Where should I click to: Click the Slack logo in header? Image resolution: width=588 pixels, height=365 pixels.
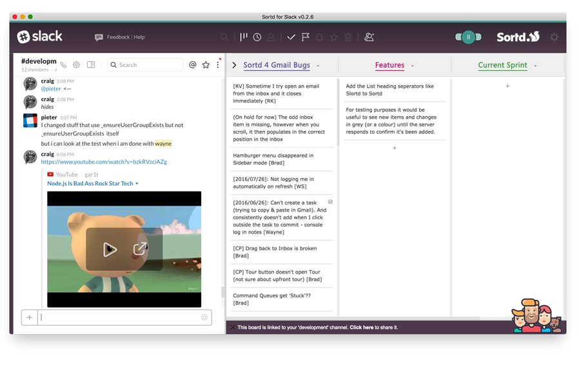click(x=40, y=37)
